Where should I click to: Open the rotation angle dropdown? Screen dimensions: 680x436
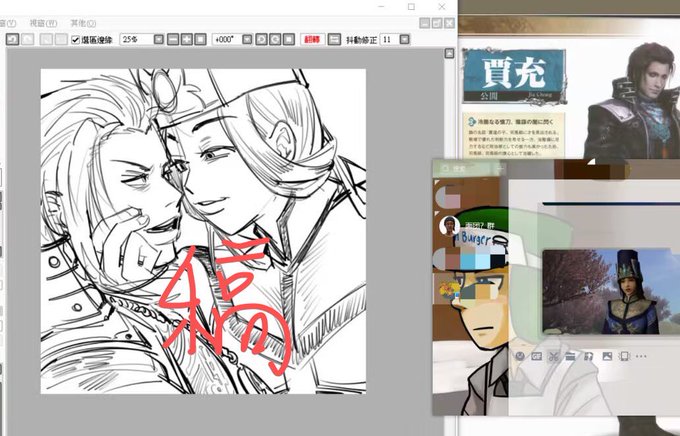pyautogui.click(x=247, y=39)
